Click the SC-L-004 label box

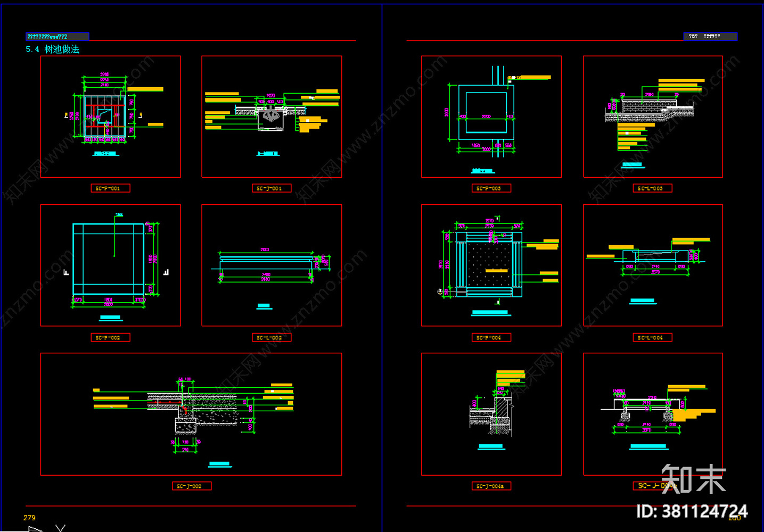tap(653, 337)
